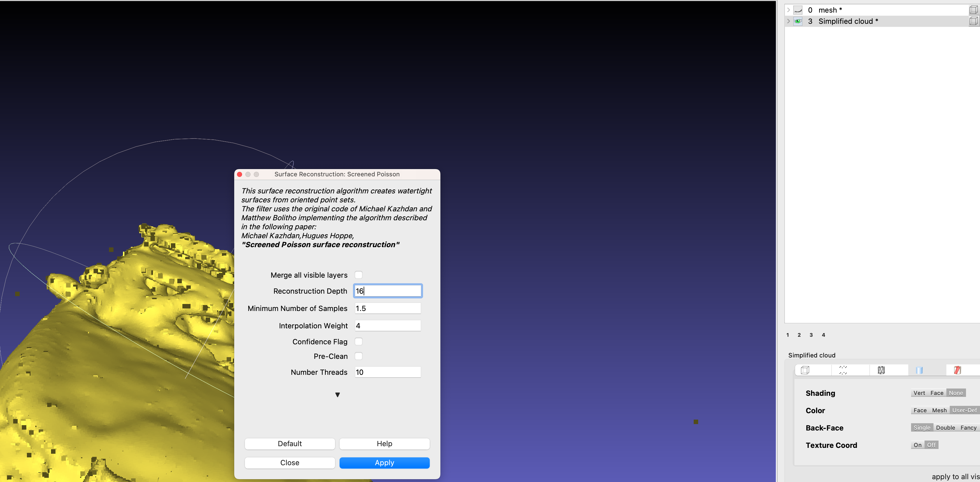Select the wireframe render mode tab
Viewport: 980px width, 482px height.
click(881, 370)
